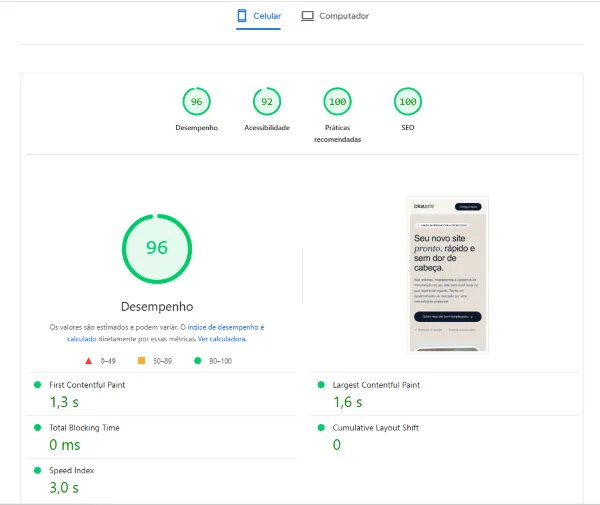Select the Práticas recomendadas score gauge

pyautogui.click(x=337, y=101)
